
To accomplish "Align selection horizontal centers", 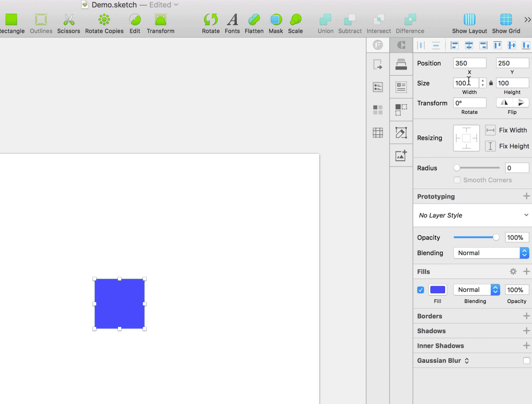I will click(x=469, y=45).
